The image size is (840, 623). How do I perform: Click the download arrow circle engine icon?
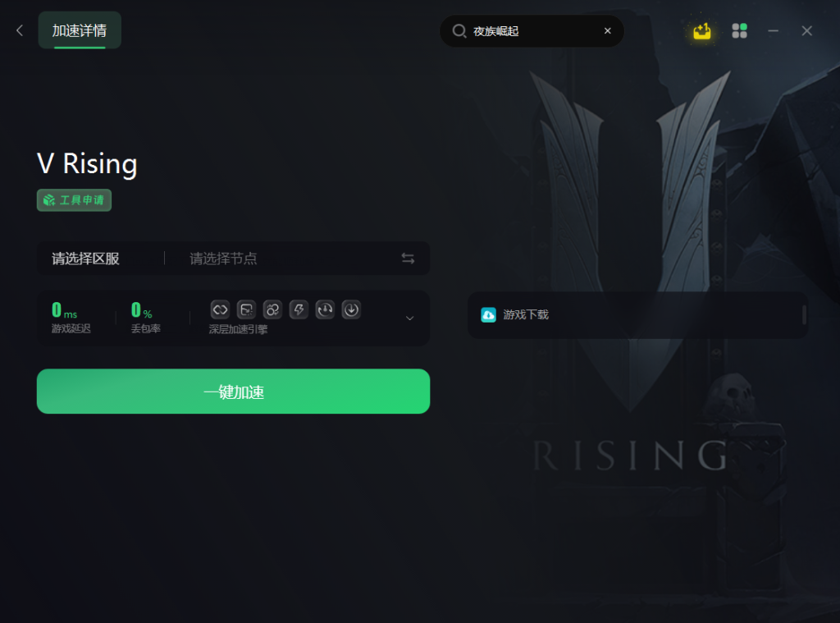[351, 309]
